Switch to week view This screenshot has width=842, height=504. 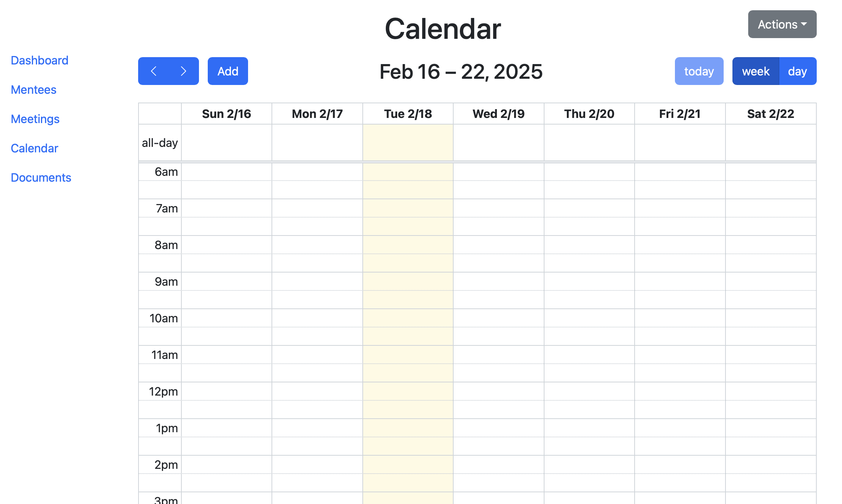coord(756,71)
